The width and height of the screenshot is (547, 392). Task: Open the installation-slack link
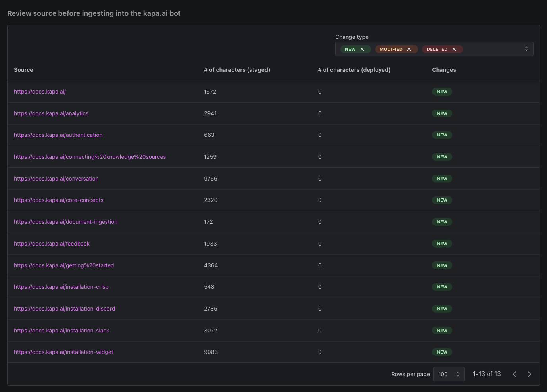(x=61, y=331)
